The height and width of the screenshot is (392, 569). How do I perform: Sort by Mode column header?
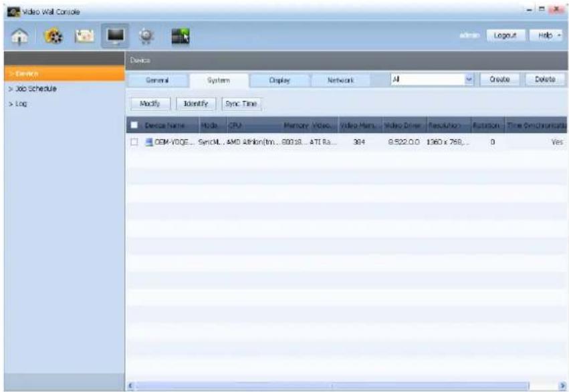point(213,126)
